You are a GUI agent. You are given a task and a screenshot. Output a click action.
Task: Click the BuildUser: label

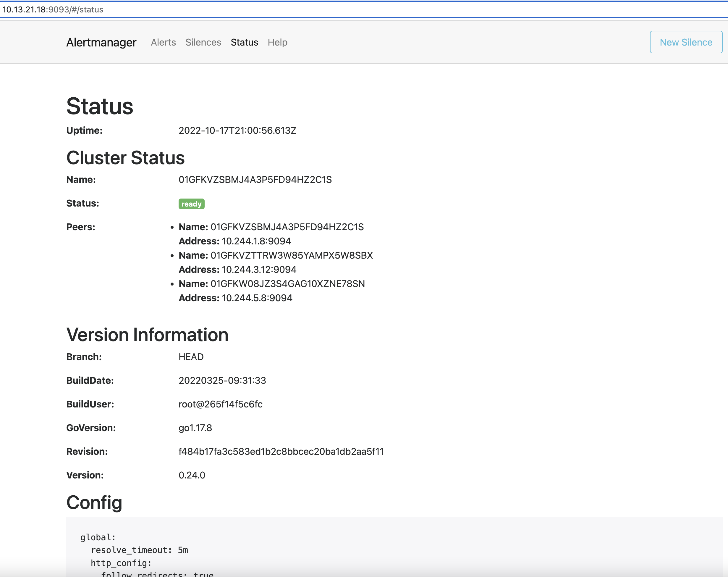(90, 404)
